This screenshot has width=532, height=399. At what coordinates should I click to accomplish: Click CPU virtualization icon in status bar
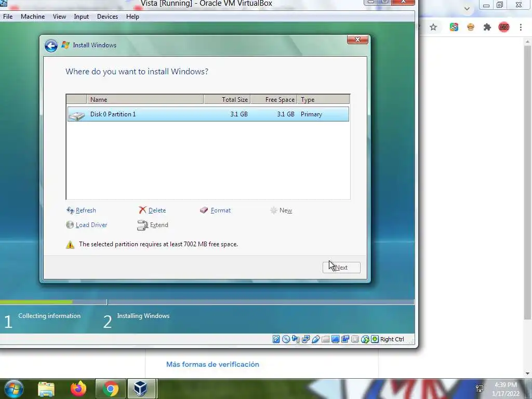coord(355,339)
